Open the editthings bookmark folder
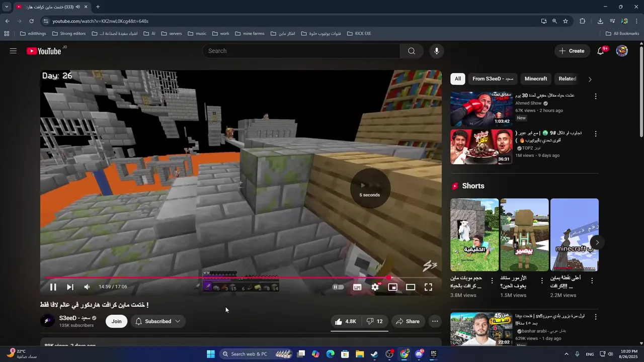 pos(33,34)
